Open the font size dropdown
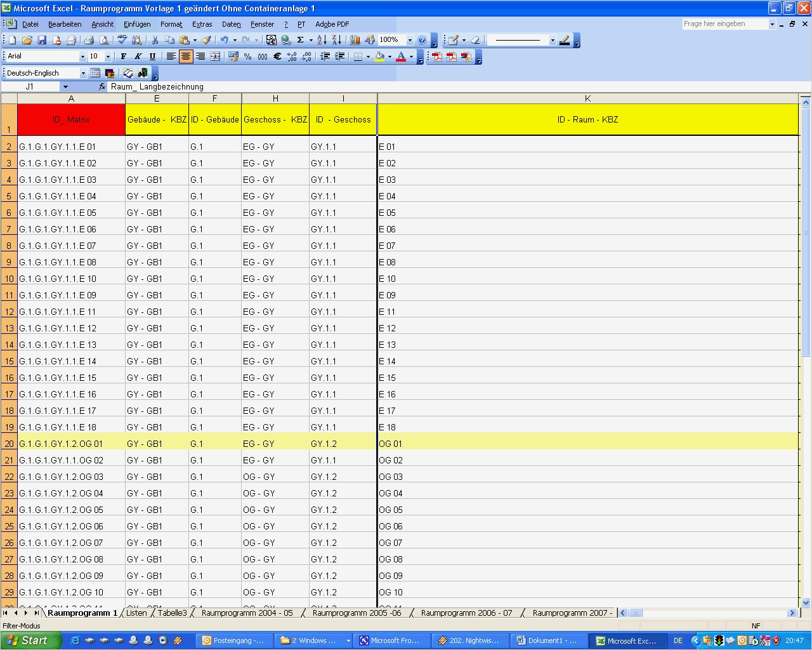The height and width of the screenshot is (650, 812). 107,56
